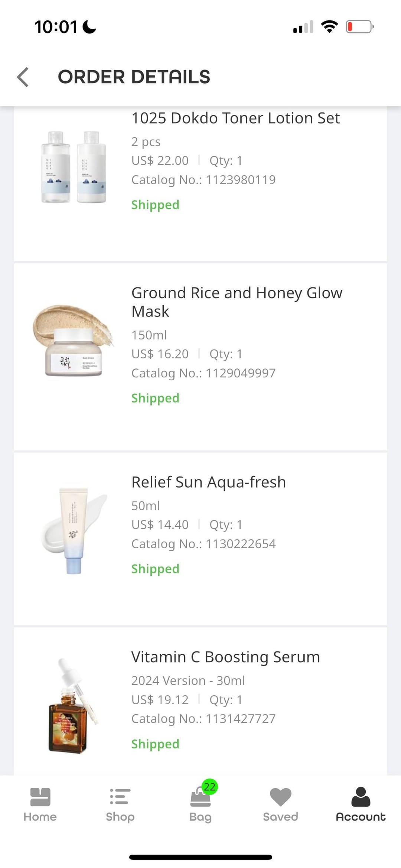
Task: Open 1025 Dokdo Toner Lotion Set product image
Action: click(74, 167)
